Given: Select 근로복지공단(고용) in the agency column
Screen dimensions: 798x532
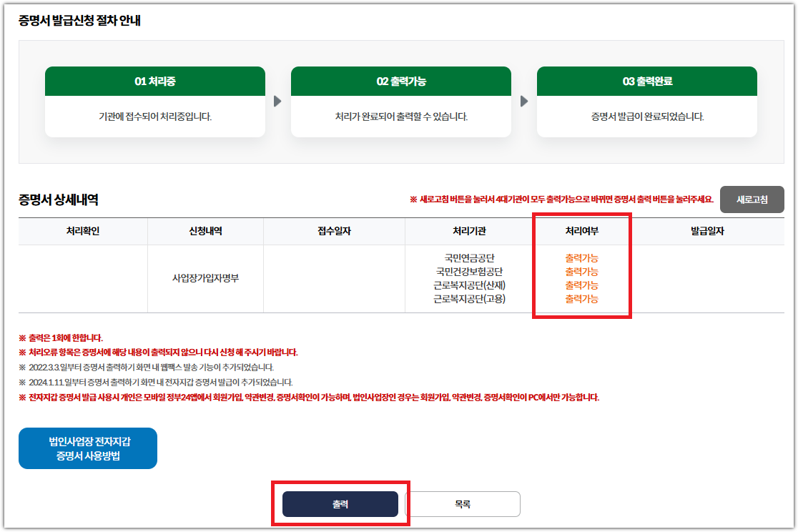Looking at the screenshot, I should (x=469, y=299).
